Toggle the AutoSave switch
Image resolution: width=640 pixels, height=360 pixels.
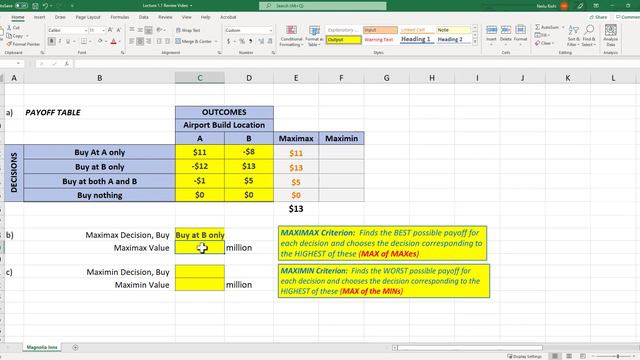[21, 6]
